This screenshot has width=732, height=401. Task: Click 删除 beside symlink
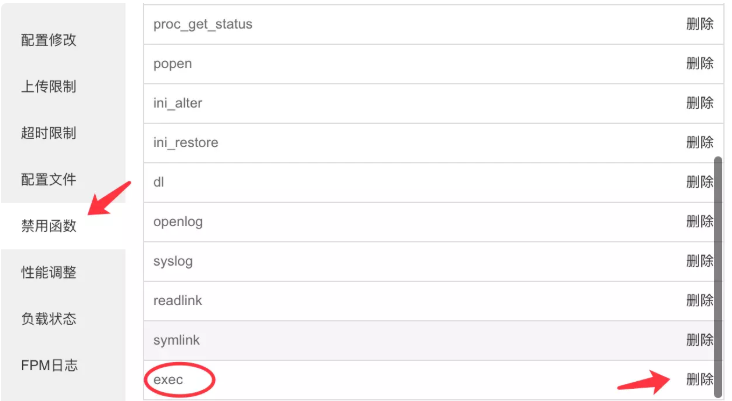699,340
